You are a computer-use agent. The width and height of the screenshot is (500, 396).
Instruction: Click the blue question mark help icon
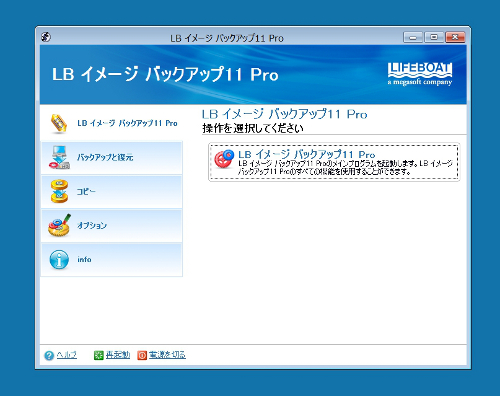point(49,356)
